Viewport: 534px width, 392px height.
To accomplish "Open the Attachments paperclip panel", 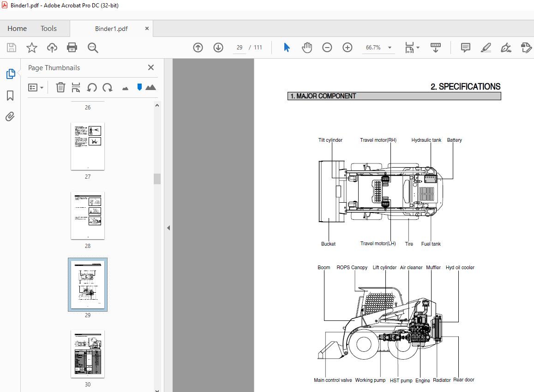I will tap(10, 116).
